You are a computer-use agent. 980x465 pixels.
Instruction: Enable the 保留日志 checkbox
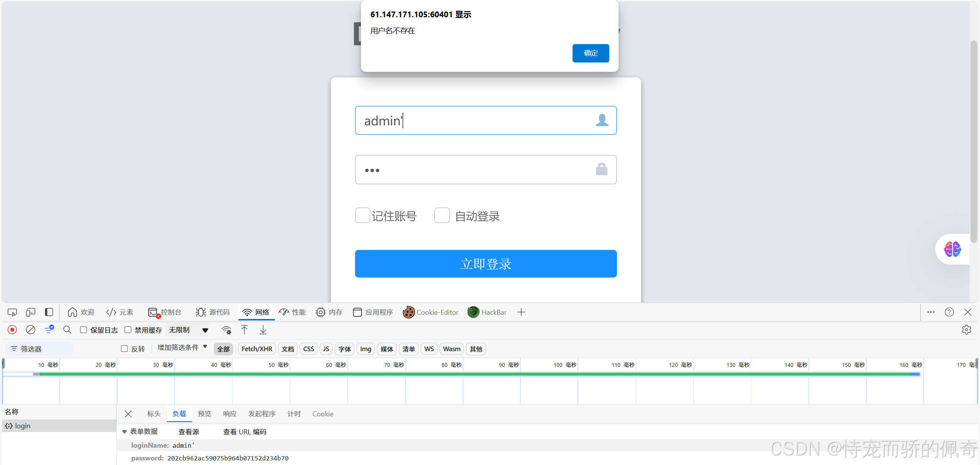tap(83, 330)
